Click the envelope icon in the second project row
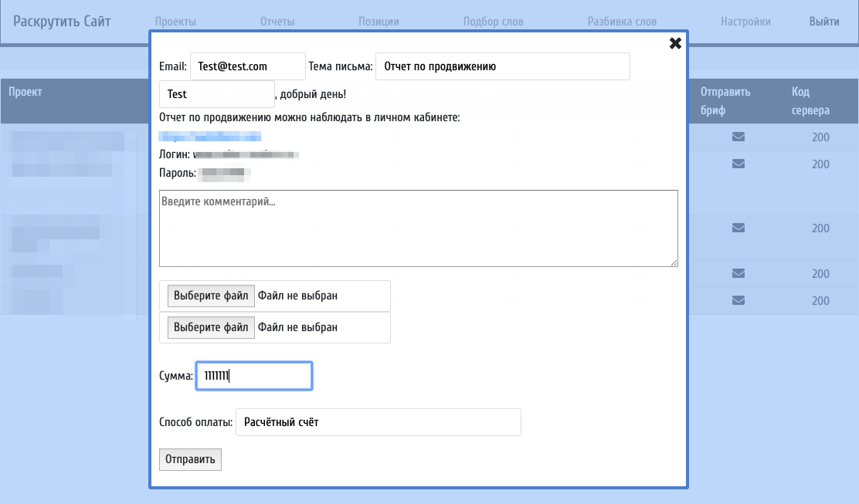 point(738,164)
